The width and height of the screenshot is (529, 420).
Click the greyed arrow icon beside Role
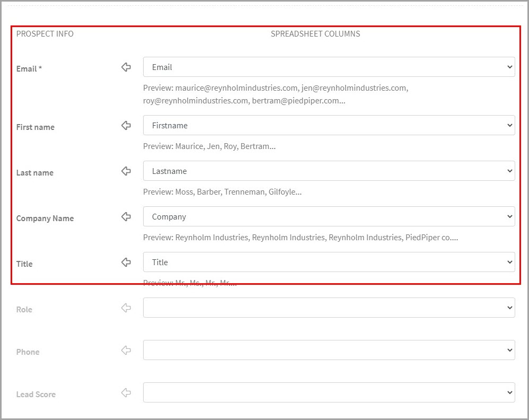tap(126, 308)
